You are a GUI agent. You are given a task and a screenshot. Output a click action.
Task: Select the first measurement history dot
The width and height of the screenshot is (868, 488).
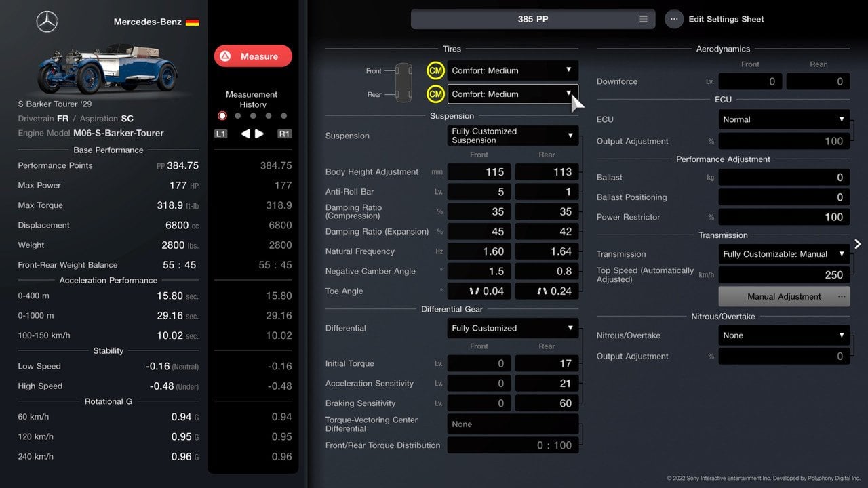tap(222, 116)
